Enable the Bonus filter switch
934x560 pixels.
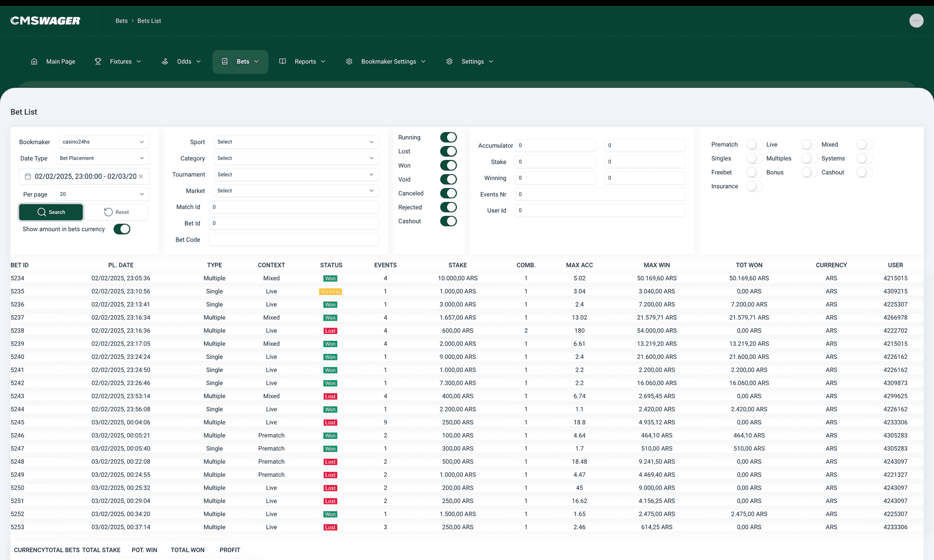point(809,173)
